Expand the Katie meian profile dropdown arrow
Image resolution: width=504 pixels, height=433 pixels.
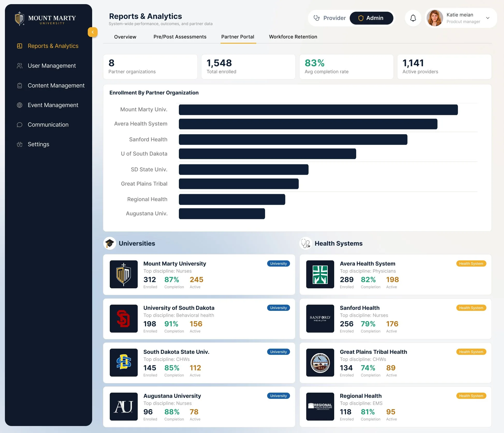click(488, 18)
